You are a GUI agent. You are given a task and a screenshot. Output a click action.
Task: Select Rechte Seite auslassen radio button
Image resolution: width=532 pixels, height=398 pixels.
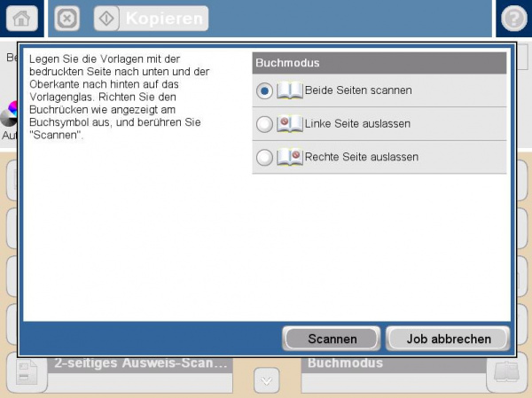point(264,158)
